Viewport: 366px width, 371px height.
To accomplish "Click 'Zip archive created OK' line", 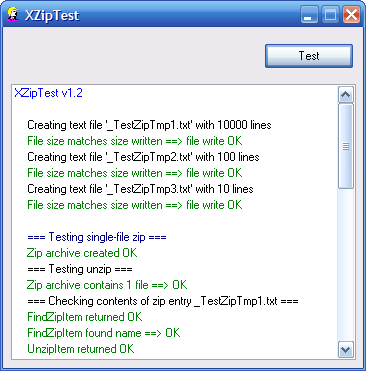I will (x=82, y=253).
